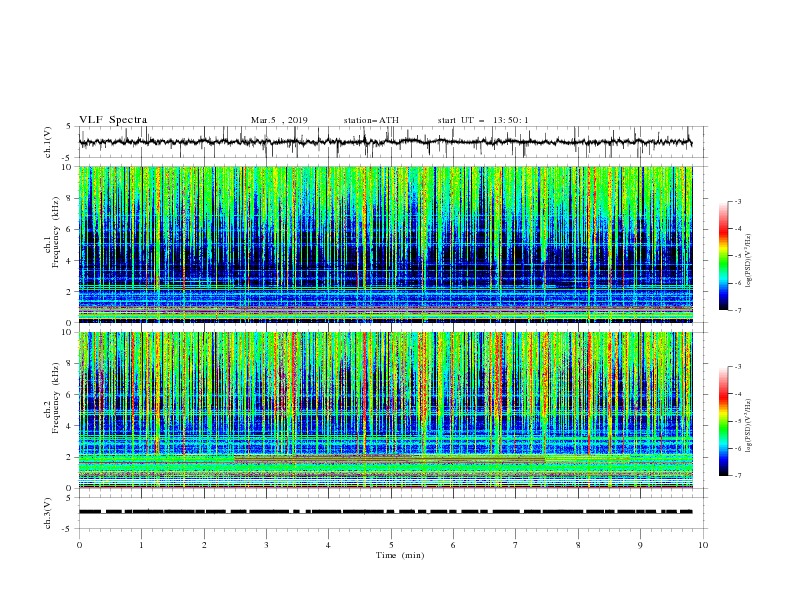Image resolution: width=792 pixels, height=612 pixels.
Task: Click the ch.1 voltage waveform trace
Action: [385, 142]
